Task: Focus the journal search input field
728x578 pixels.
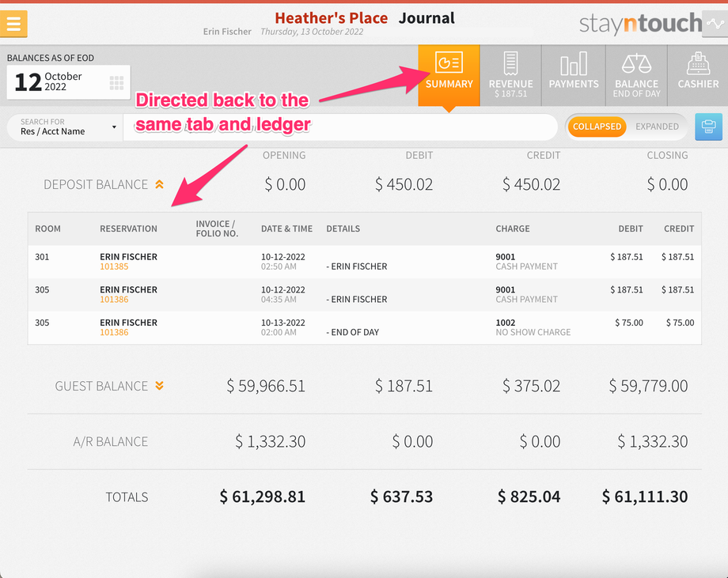Action: 339,127
